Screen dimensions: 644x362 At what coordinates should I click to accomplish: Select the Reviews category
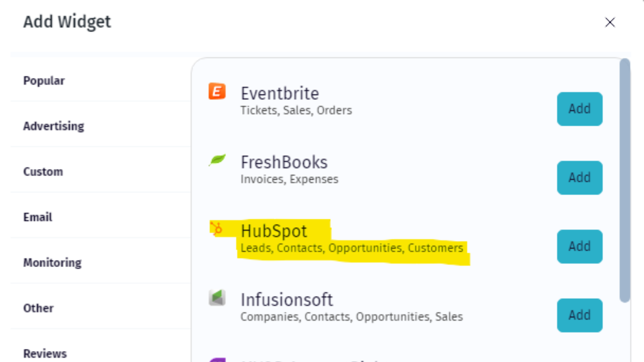point(45,353)
